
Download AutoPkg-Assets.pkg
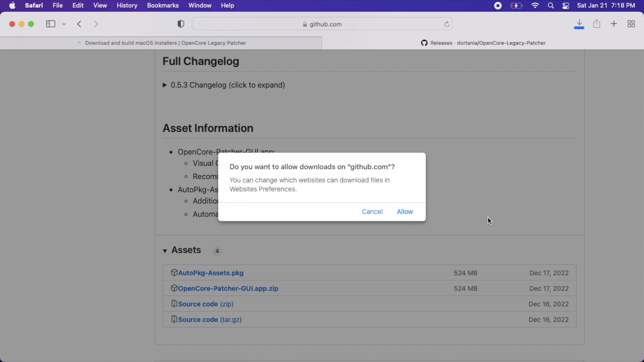211,273
